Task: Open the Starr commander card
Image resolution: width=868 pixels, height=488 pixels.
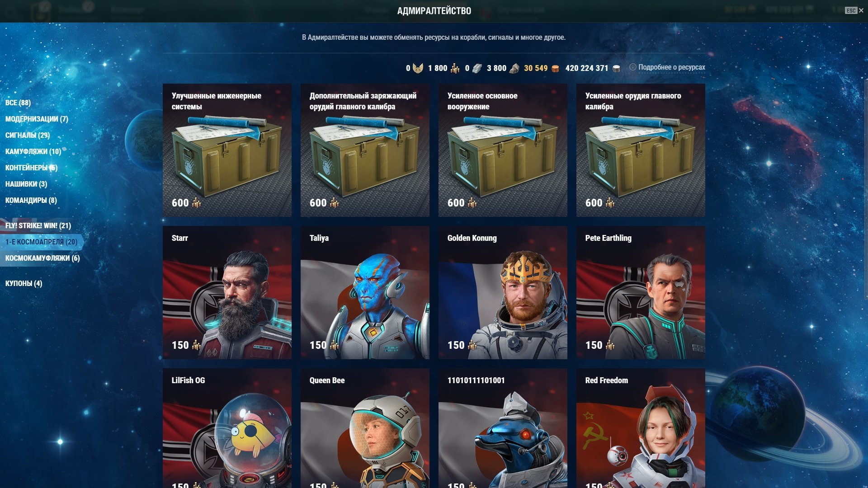Action: tap(227, 292)
